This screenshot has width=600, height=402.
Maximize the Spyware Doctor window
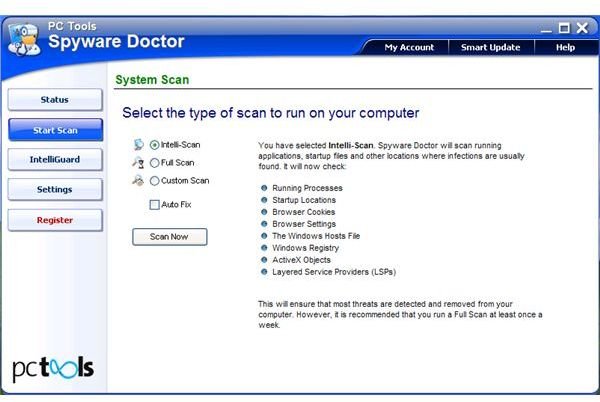pos(564,28)
